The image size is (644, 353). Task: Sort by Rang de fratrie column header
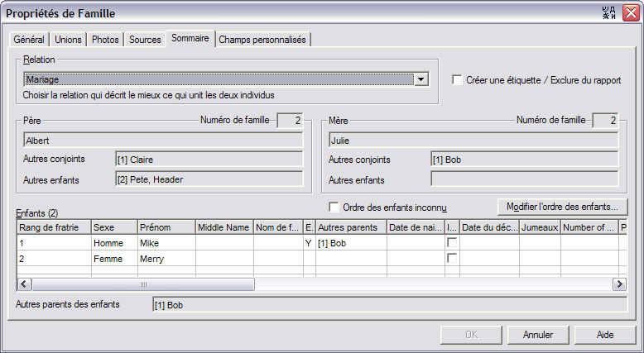click(54, 227)
